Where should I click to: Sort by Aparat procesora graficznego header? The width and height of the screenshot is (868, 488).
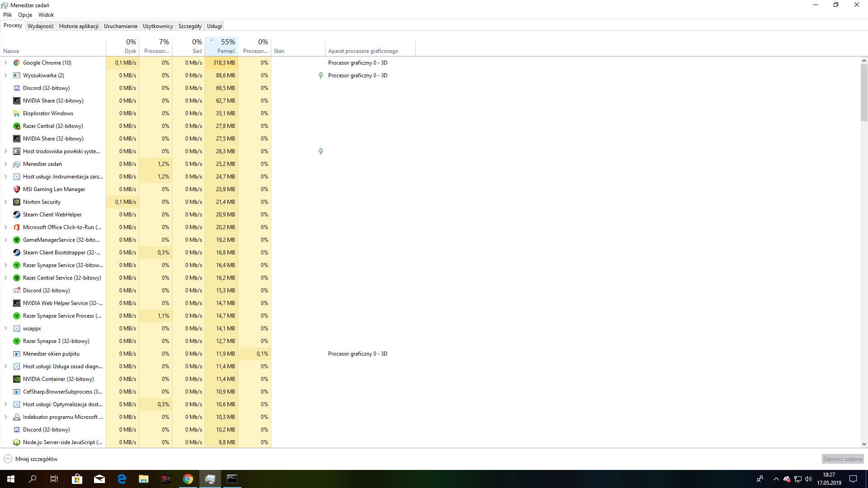point(370,46)
